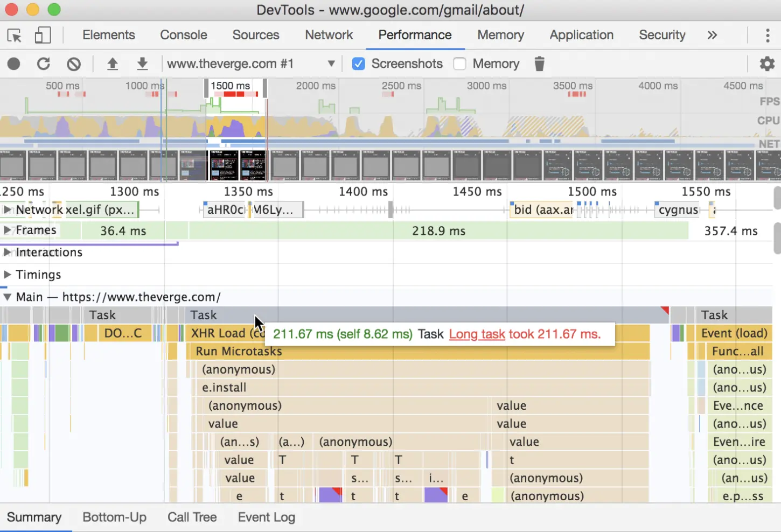Save the profile using the download arrow
Screen dimensions: 781x532
(x=142, y=64)
